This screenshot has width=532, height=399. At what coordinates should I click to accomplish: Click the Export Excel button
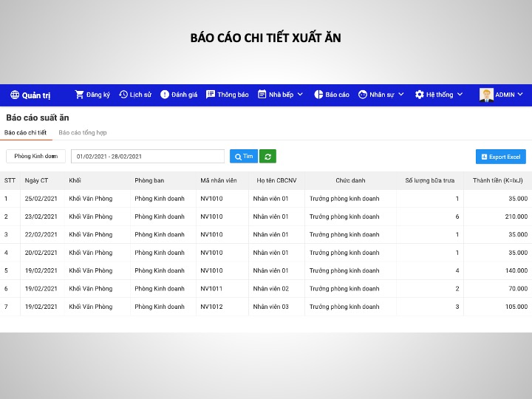click(x=500, y=157)
